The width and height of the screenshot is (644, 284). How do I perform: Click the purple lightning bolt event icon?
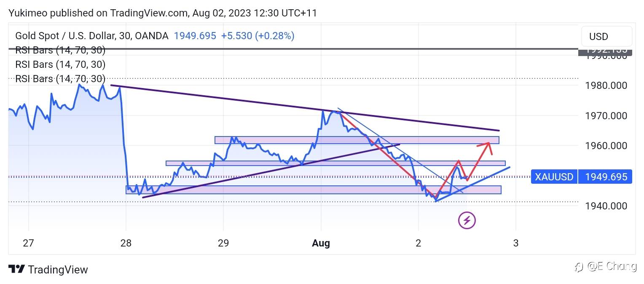pyautogui.click(x=467, y=220)
